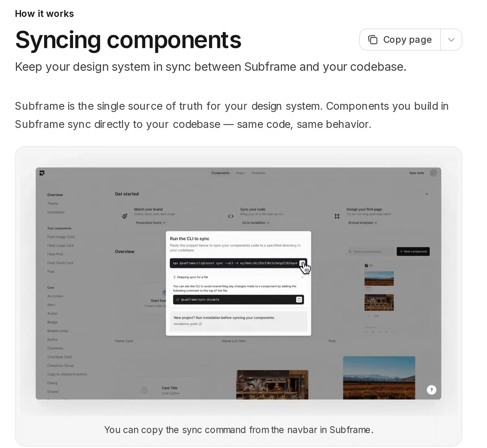Click the help question mark button
This screenshot has height=448, width=487.
point(431,390)
